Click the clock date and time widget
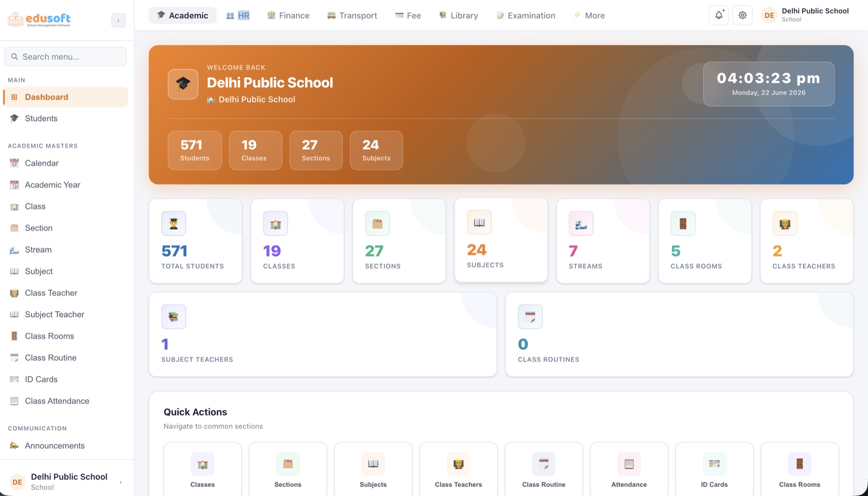Screen dimensions: 868x496 pyautogui.click(x=769, y=84)
